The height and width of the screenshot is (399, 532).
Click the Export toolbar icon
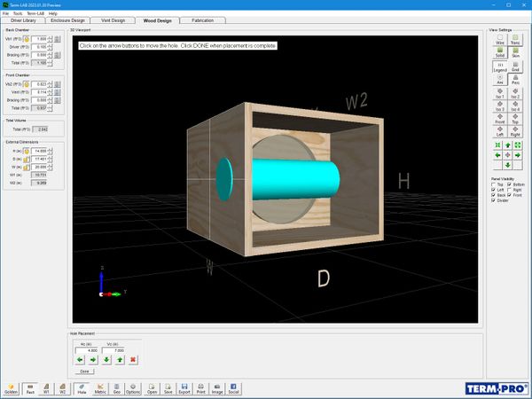click(x=184, y=389)
